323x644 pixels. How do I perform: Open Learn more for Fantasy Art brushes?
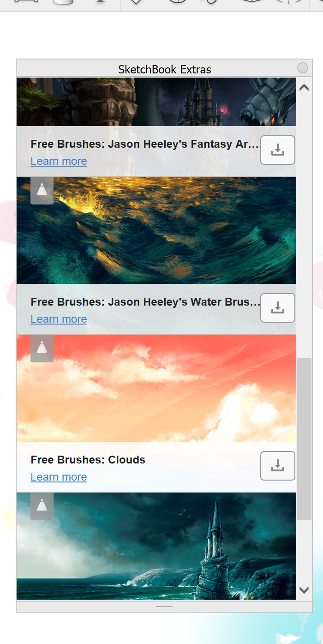pos(59,161)
